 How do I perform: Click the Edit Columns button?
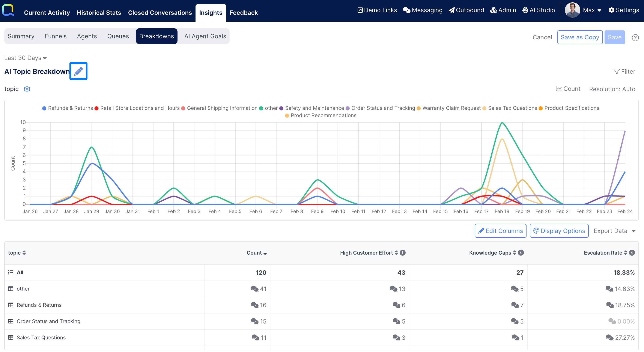click(501, 231)
